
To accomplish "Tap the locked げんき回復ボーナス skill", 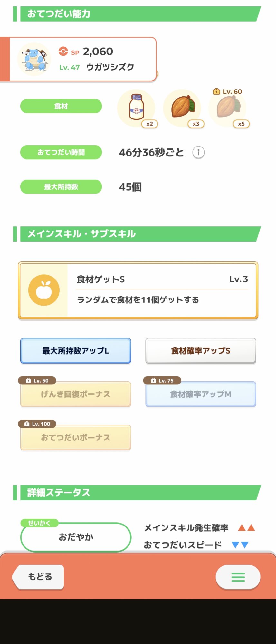I will point(76,394).
